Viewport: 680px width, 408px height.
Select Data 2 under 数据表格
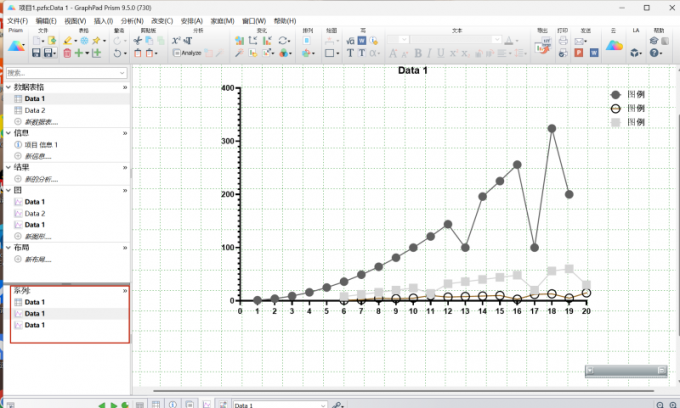tap(35, 110)
